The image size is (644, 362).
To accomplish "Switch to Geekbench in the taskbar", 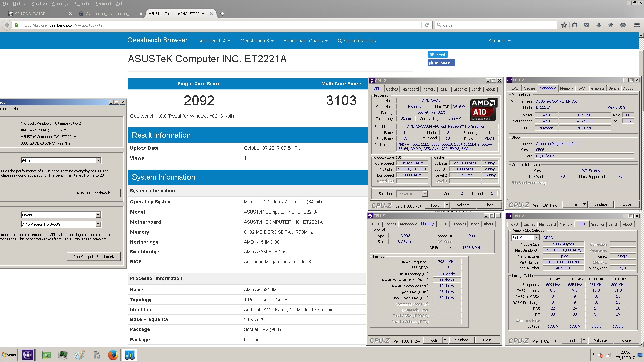I will point(129,355).
